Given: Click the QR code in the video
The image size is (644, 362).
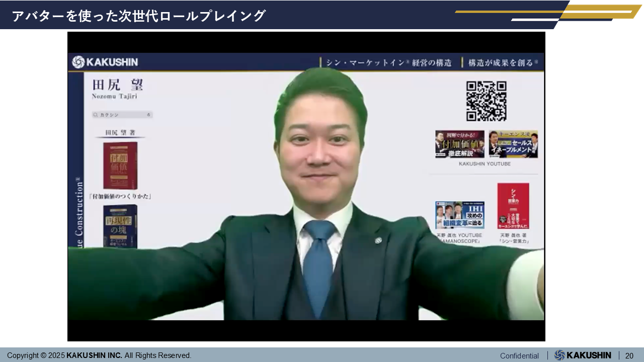Looking at the screenshot, I should [x=486, y=101].
